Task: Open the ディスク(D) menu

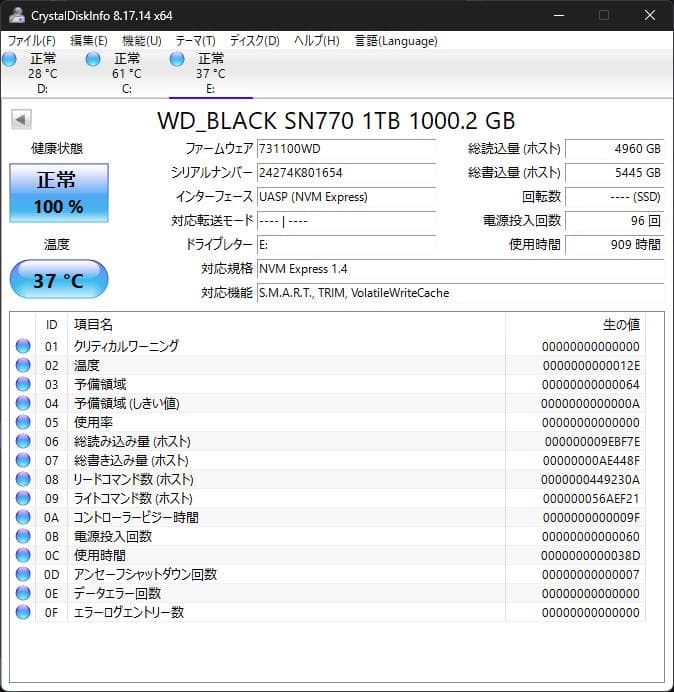Action: (255, 41)
